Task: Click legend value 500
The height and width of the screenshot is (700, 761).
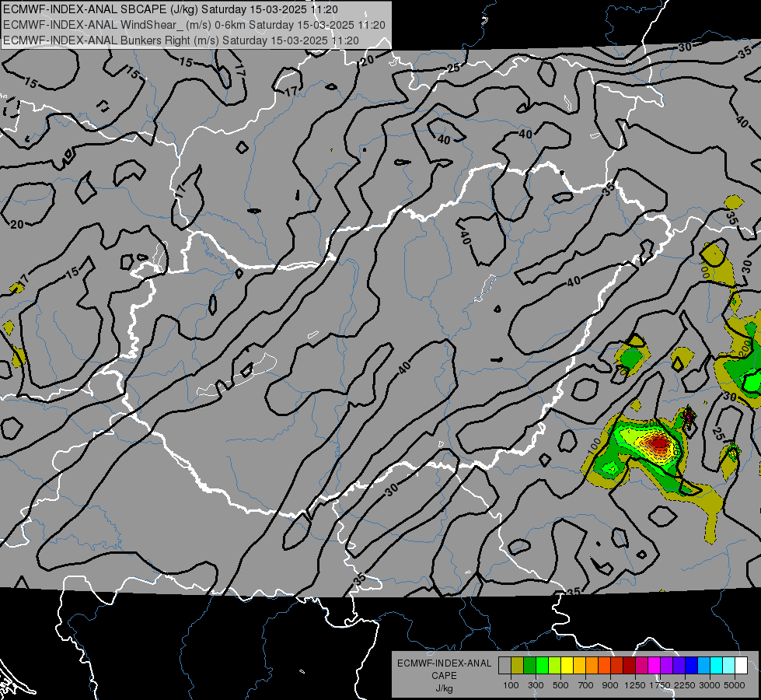Action: coord(560,685)
